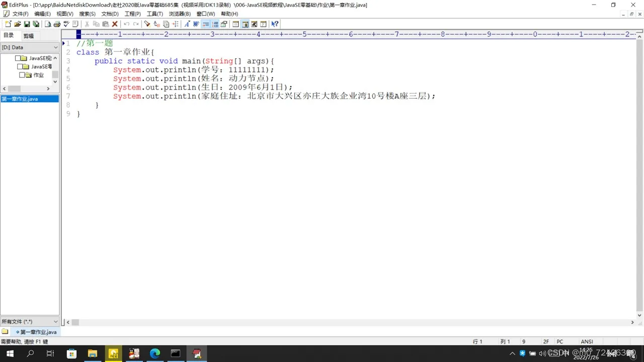The height and width of the screenshot is (362, 644).
Task: Undo the last edit via toolbar arrow
Action: [127, 24]
